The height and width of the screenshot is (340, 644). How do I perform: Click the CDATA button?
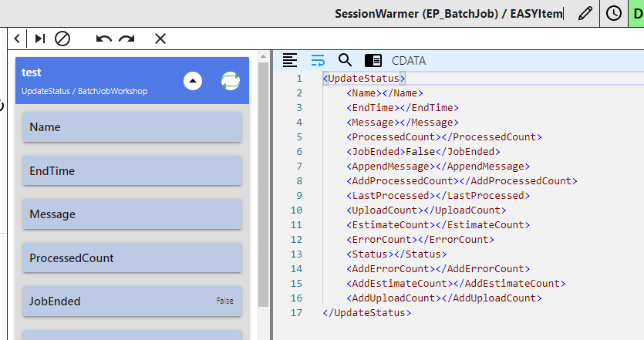coord(409,61)
